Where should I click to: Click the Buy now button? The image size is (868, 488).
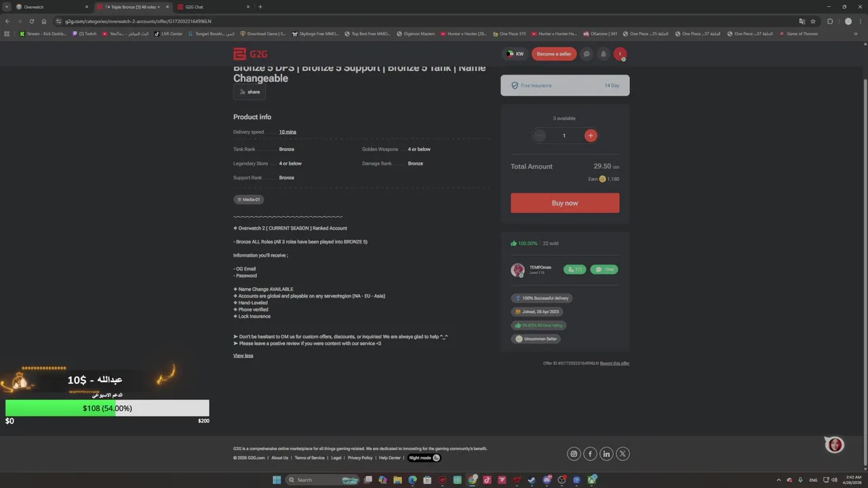tap(565, 203)
